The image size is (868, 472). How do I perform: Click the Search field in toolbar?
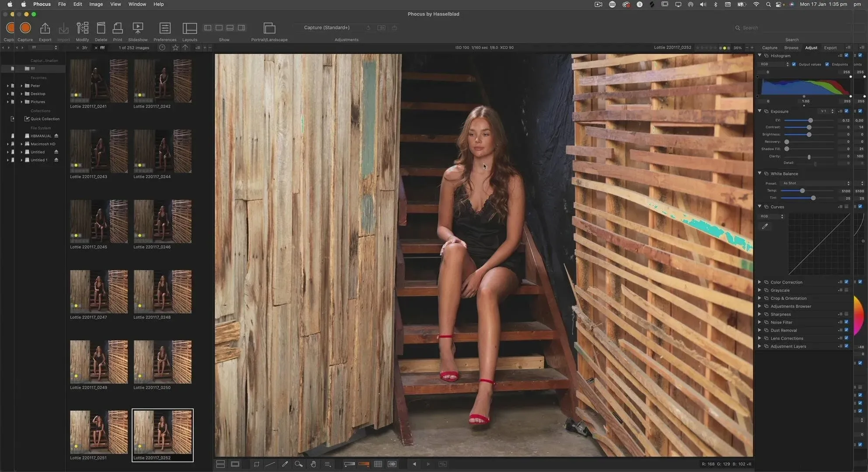(792, 28)
